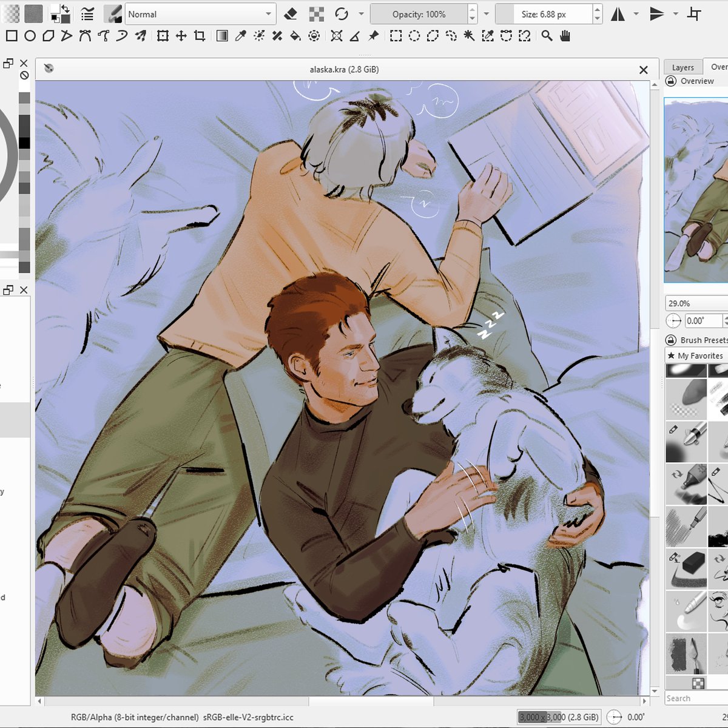728x728 pixels.
Task: Open the brush presets chooser
Action: click(113, 14)
